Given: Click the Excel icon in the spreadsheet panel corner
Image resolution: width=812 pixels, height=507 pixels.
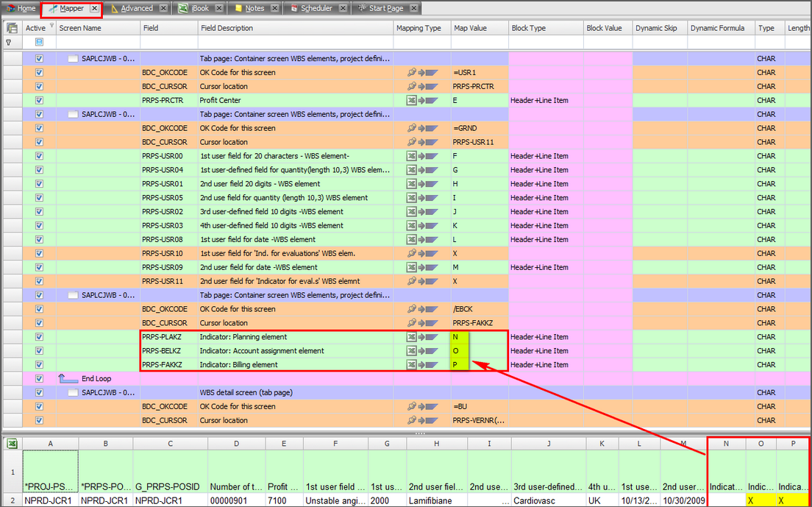Looking at the screenshot, I should click(11, 444).
